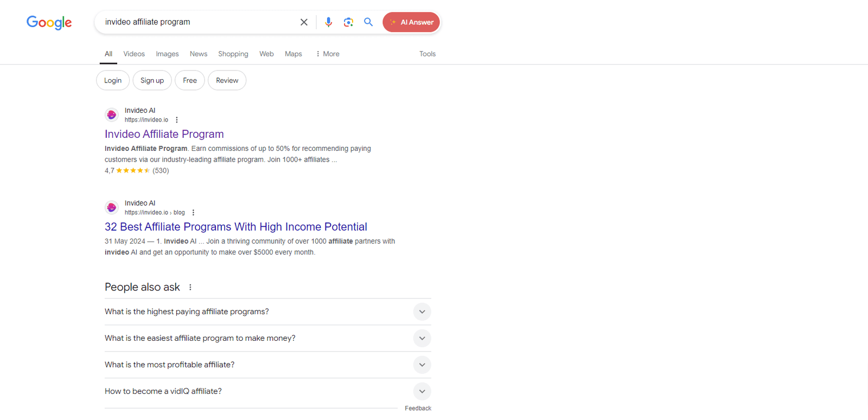Switch to the Web tab
Viewport: 868px width, 420px height.
(x=266, y=54)
